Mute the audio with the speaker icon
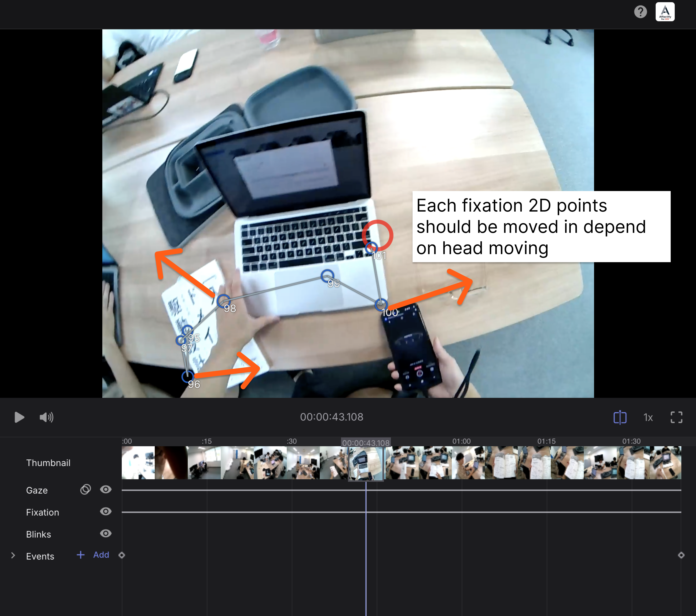This screenshot has width=696, height=616. click(x=47, y=417)
